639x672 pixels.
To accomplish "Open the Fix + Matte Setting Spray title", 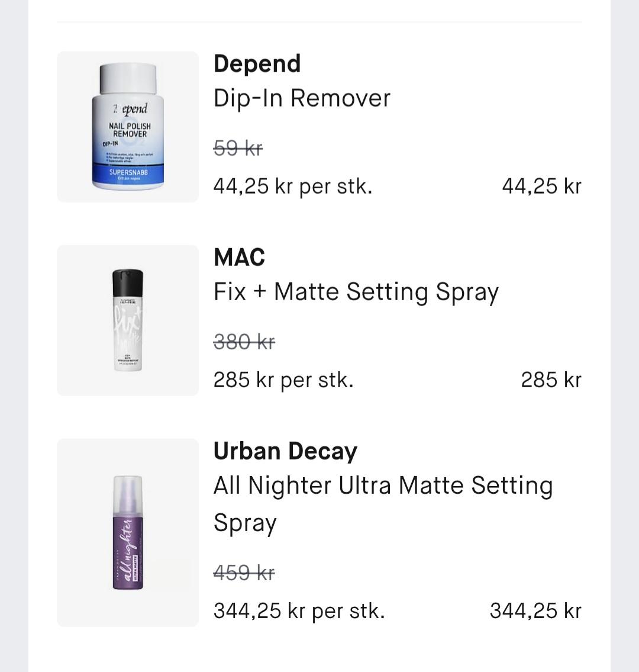I will [356, 292].
